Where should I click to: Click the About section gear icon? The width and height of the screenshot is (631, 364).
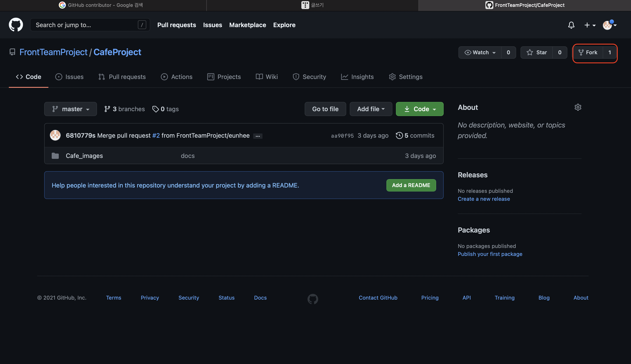578,107
